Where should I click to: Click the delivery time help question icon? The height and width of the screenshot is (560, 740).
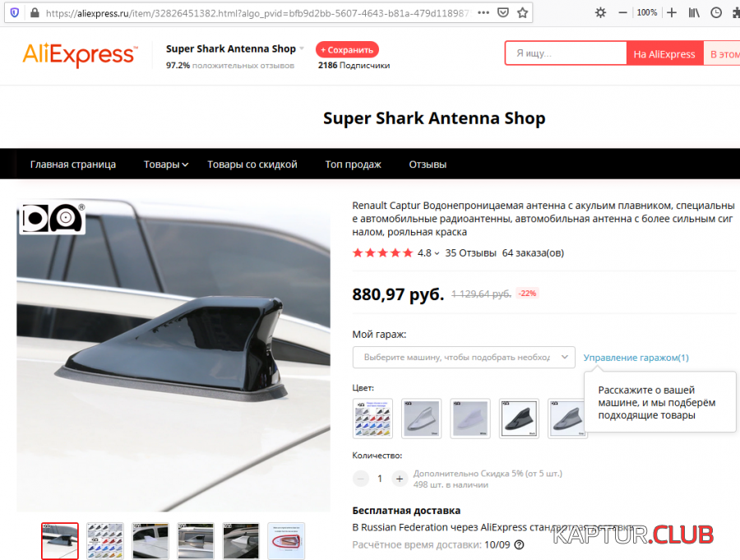pyautogui.click(x=519, y=545)
